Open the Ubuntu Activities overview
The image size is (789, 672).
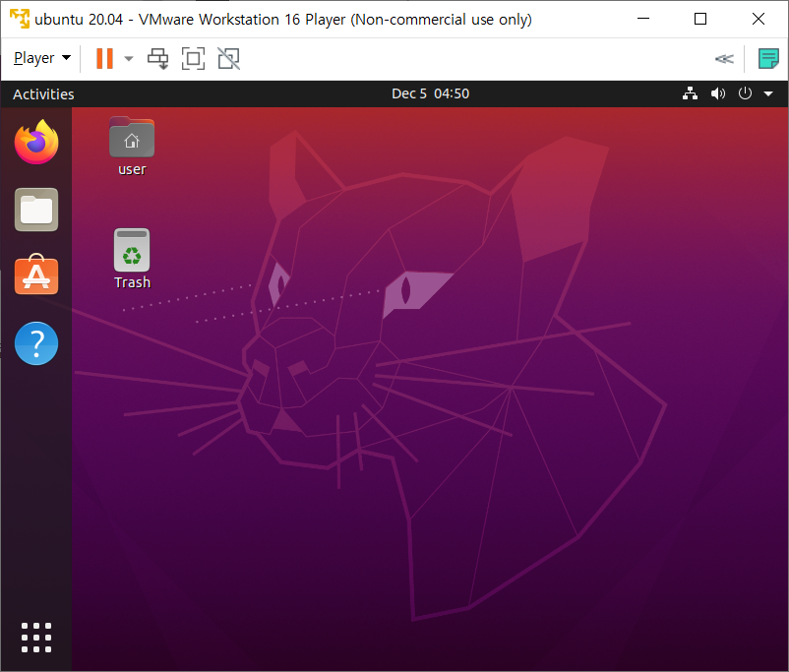(x=43, y=94)
